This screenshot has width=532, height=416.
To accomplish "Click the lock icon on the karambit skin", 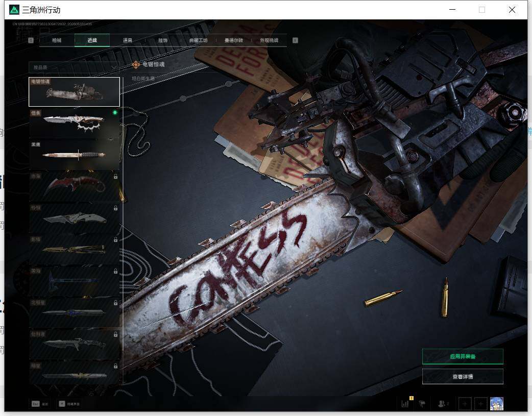I will pyautogui.click(x=116, y=177).
